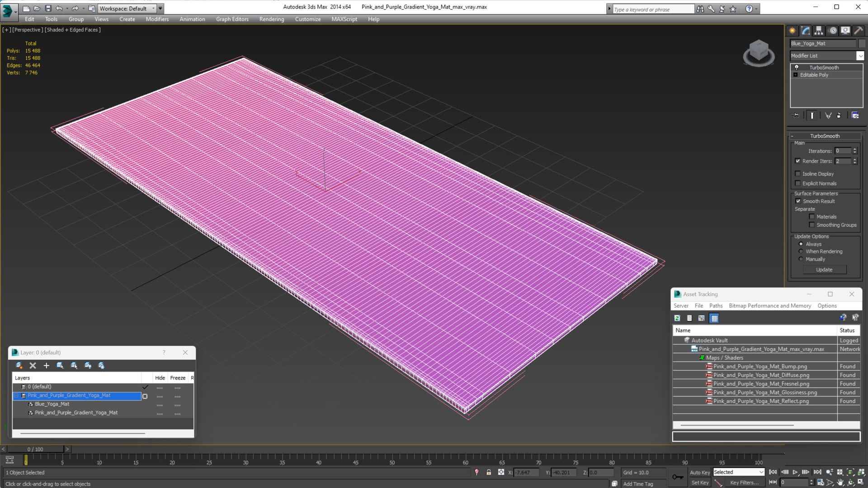
Task: Collapse Pink_and_Purple_Gradient_Yoga_Mat layer in Layers
Action: [x=17, y=395]
